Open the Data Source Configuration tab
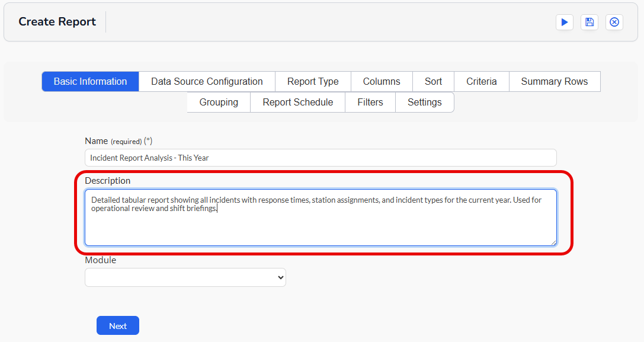The image size is (644, 342). (207, 81)
